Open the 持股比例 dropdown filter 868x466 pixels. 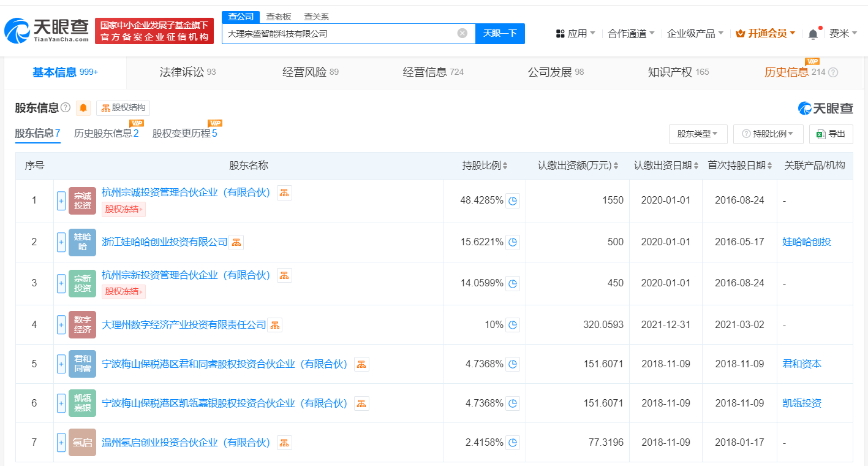point(768,134)
